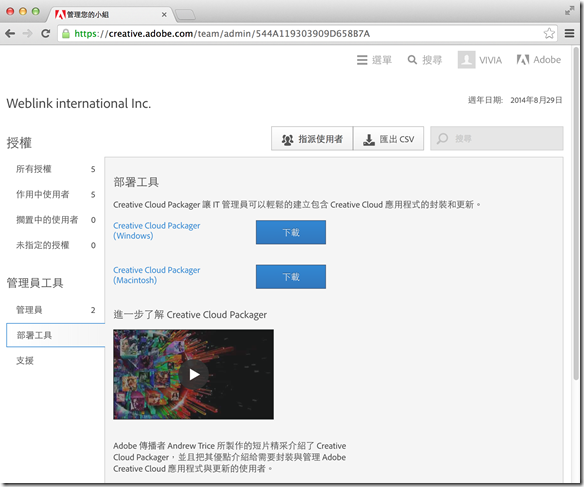The image size is (584, 487).
Task: Click the 2014年8月29日 anniversary date
Action: [536, 100]
